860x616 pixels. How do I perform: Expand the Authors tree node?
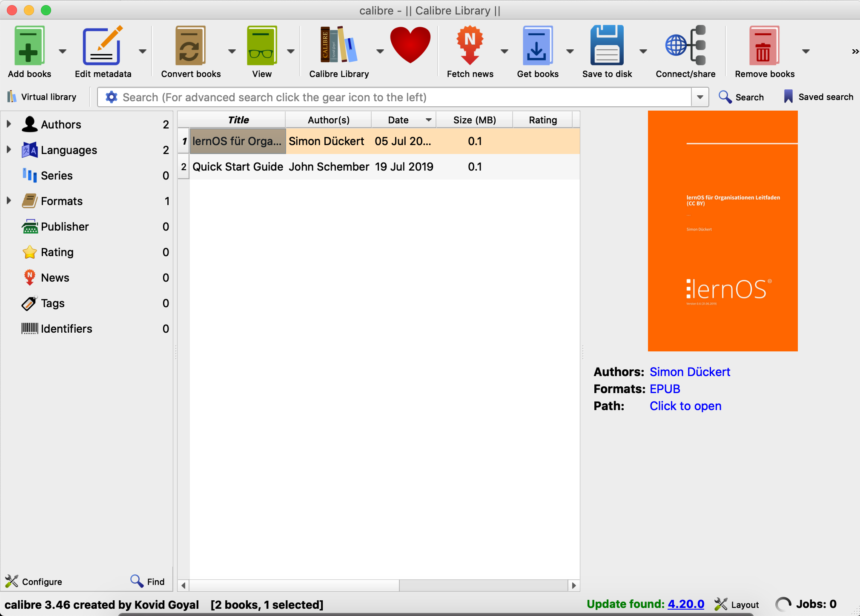9,124
